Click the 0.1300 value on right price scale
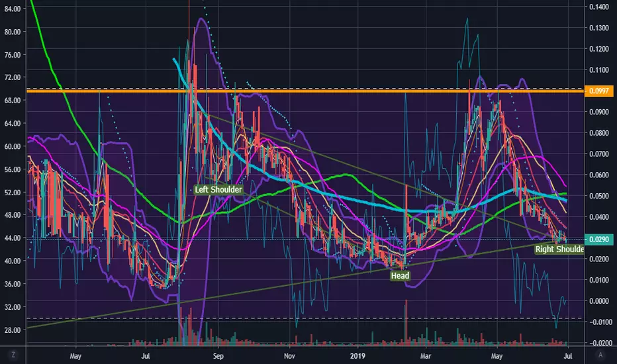The image size is (617, 364). (599, 28)
